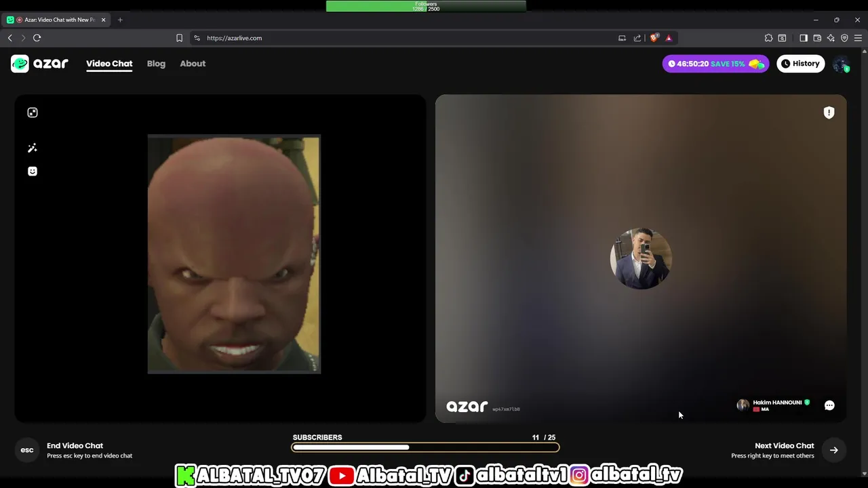The height and width of the screenshot is (488, 868).
Task: Open the Leo AI sparkle icon
Action: (x=831, y=38)
